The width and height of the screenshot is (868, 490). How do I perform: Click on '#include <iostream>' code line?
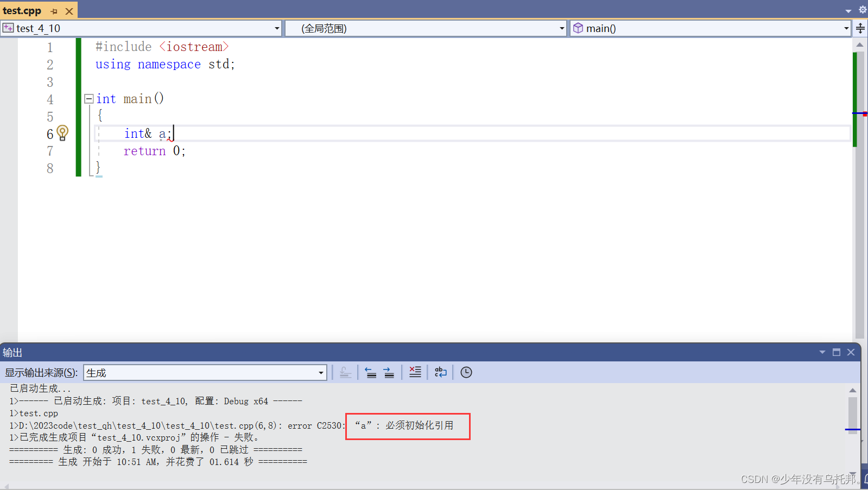pyautogui.click(x=162, y=47)
